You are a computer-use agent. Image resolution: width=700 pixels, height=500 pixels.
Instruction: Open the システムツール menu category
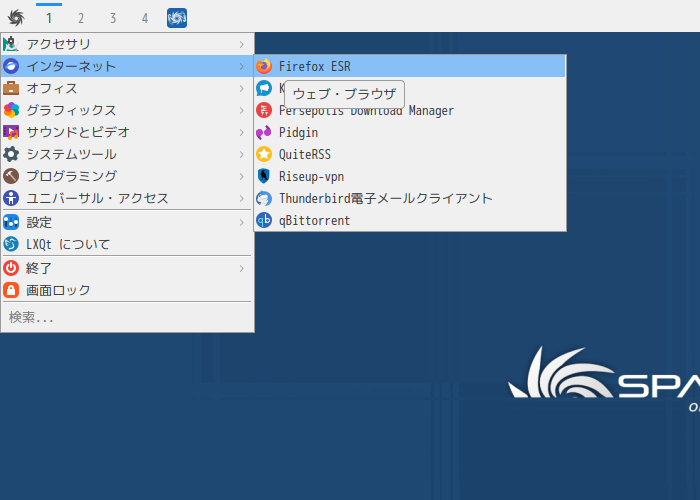[127, 154]
